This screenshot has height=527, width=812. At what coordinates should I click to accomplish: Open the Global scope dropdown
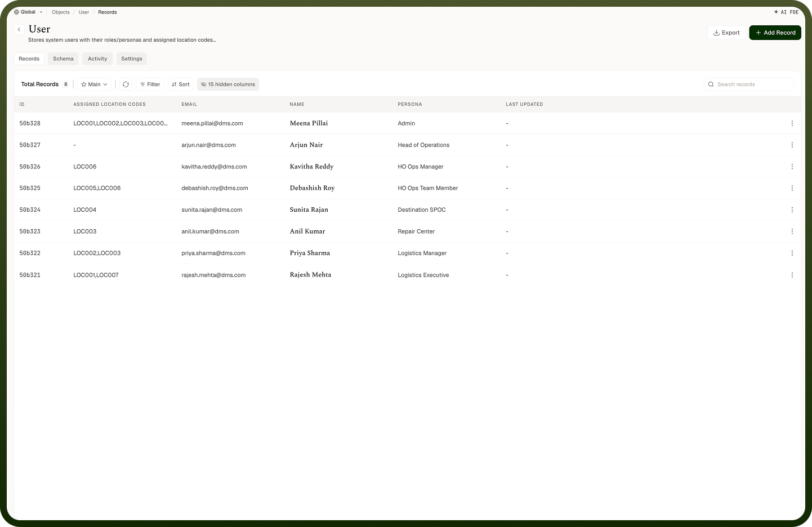(x=28, y=12)
